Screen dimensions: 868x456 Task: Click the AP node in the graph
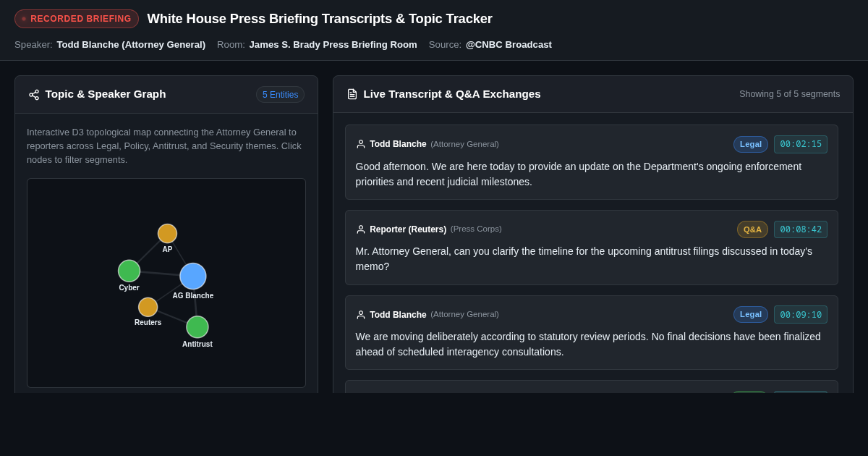click(167, 234)
